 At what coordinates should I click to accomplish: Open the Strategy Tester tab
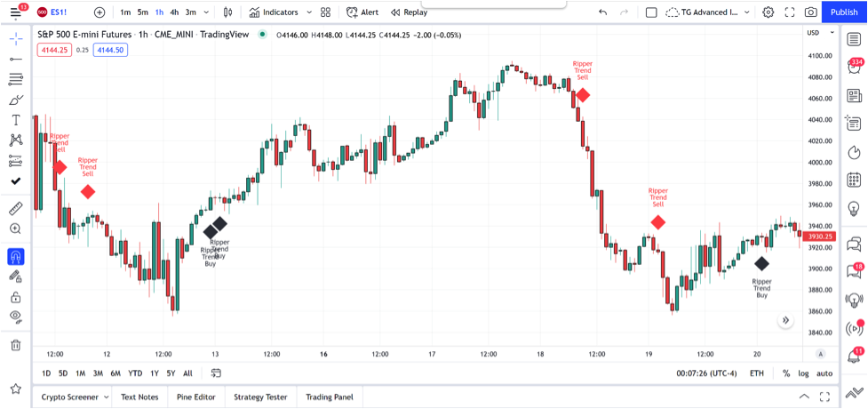[260, 397]
